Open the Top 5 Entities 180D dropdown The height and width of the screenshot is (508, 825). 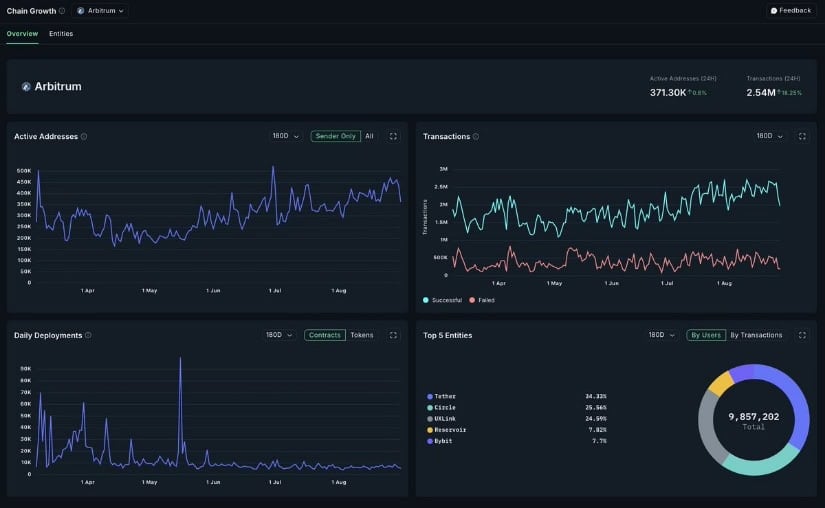661,335
